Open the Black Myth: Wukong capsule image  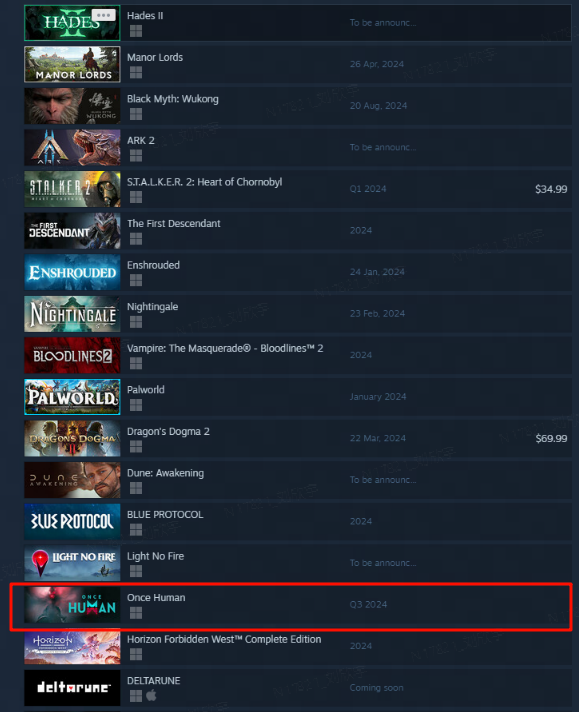tap(72, 106)
